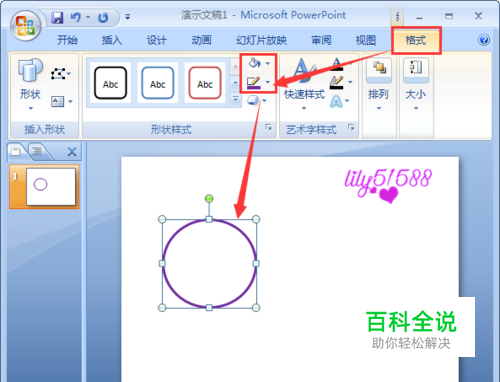This screenshot has height=382, width=500.
Task: Click the Text Outline pen icon
Action: (x=337, y=82)
